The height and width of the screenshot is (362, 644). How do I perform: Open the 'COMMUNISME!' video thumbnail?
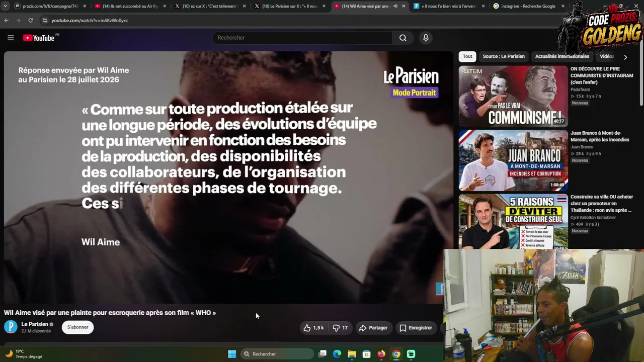coord(513,96)
